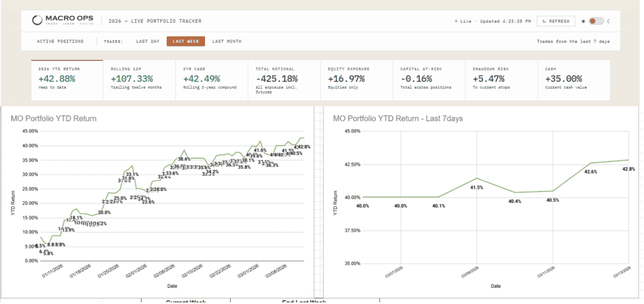Click the Rolling 12M metric card

pyautogui.click(x=138, y=80)
